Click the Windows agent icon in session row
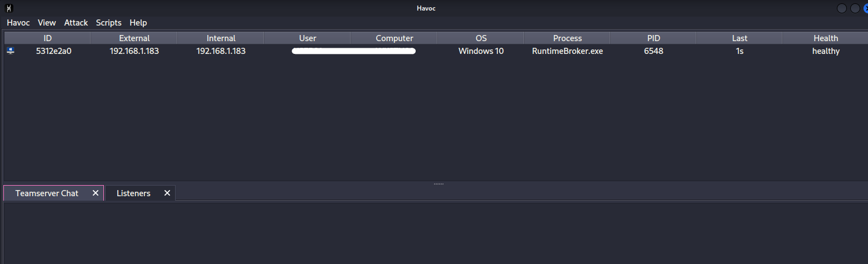Image resolution: width=868 pixels, height=264 pixels. tap(11, 51)
